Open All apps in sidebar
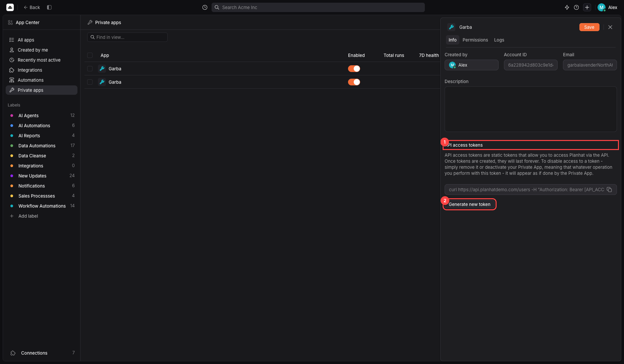This screenshot has height=364, width=624. [42, 40]
